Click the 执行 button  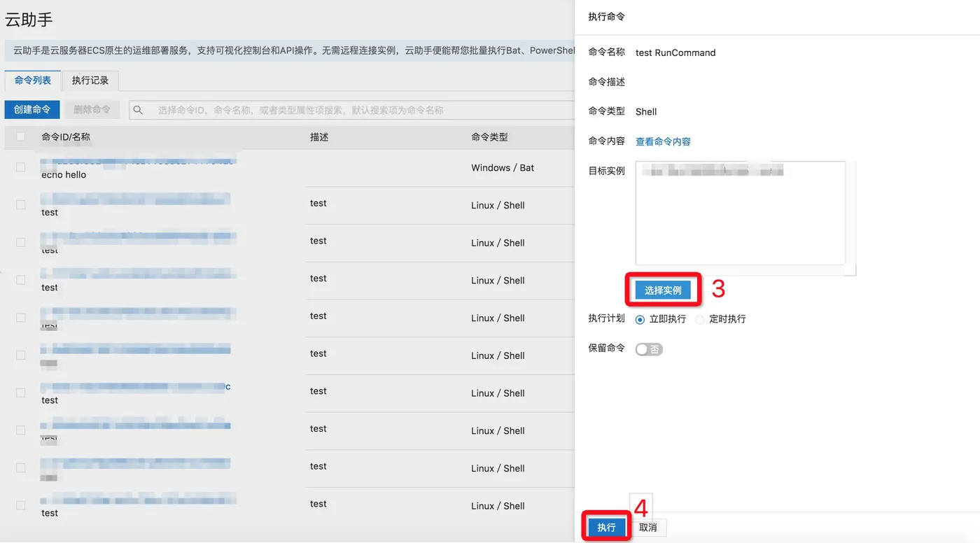606,528
